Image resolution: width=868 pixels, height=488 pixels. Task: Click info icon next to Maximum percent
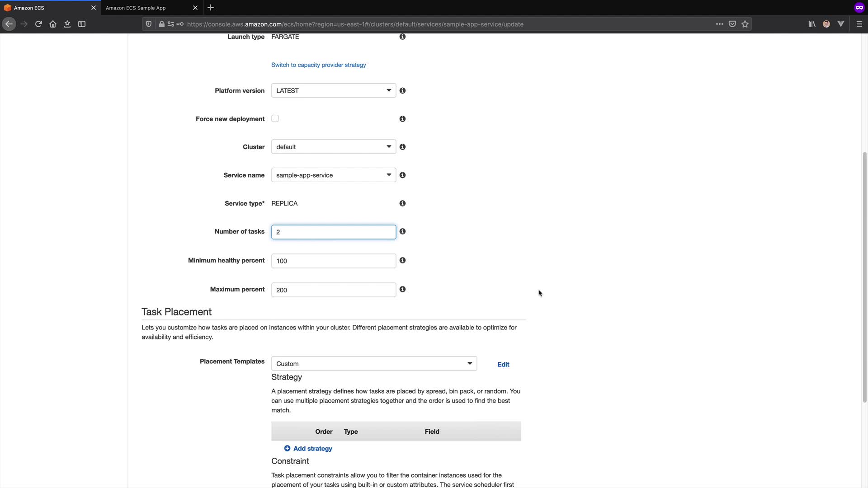coord(402,289)
